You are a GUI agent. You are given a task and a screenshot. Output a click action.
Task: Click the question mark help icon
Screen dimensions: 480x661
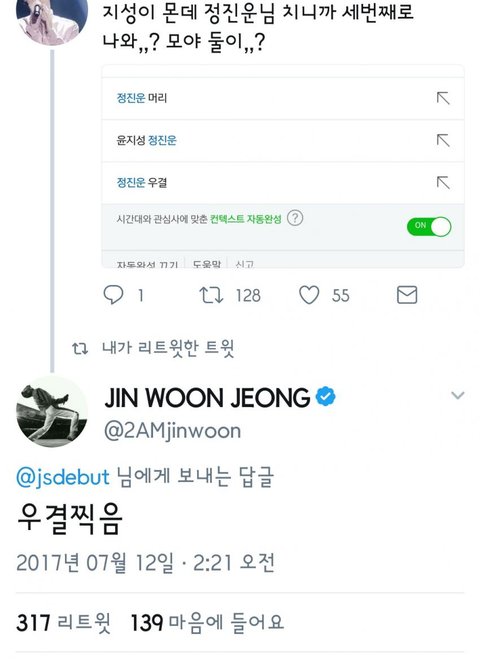pos(295,218)
